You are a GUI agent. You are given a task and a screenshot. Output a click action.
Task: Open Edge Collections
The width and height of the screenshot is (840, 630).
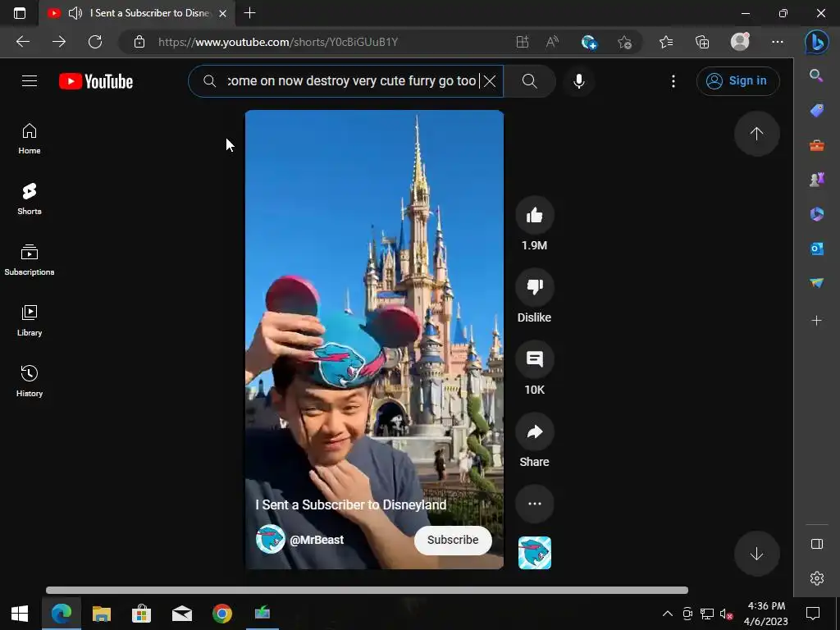[x=702, y=42]
